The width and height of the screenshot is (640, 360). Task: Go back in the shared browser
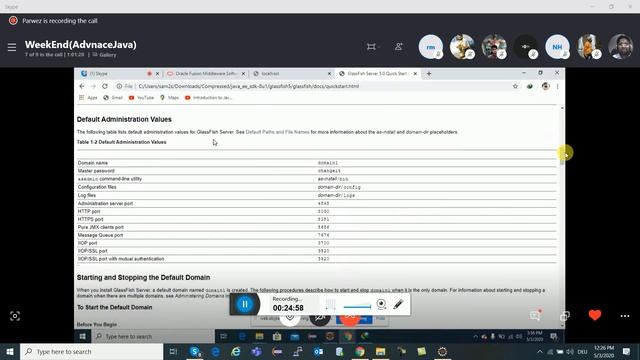point(82,86)
